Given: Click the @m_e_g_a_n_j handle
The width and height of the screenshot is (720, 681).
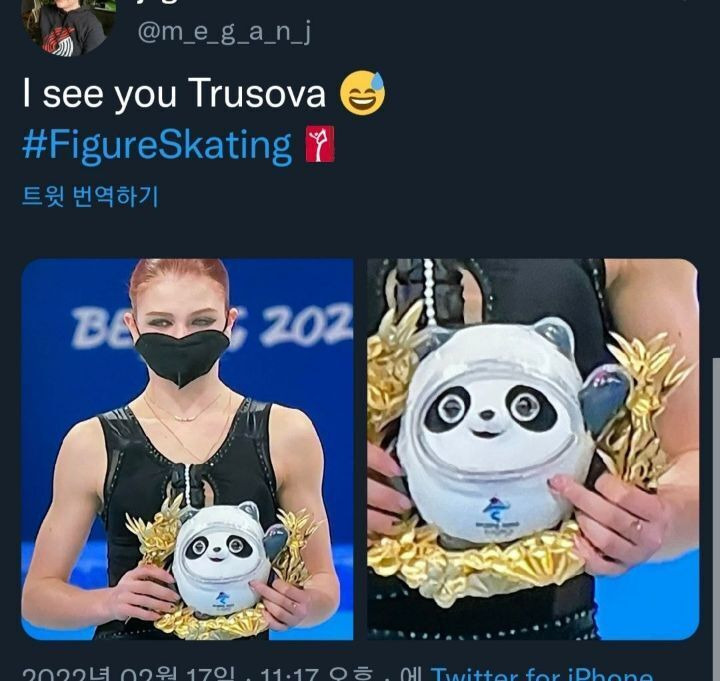Looking at the screenshot, I should pos(224,33).
